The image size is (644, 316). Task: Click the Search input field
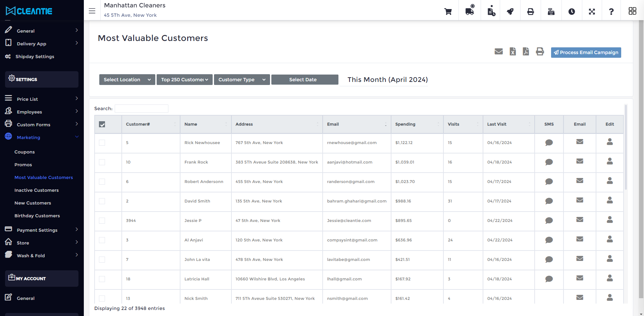(142, 108)
